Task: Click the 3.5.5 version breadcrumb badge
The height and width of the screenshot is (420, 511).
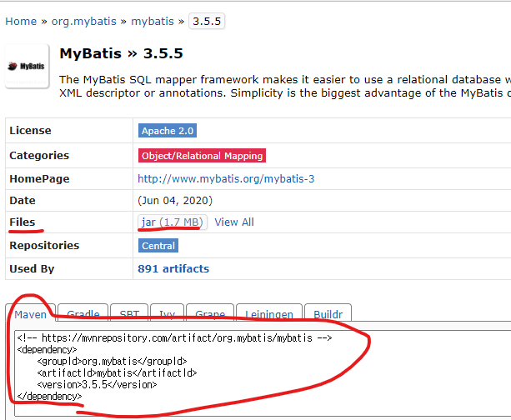Action: pos(207,22)
